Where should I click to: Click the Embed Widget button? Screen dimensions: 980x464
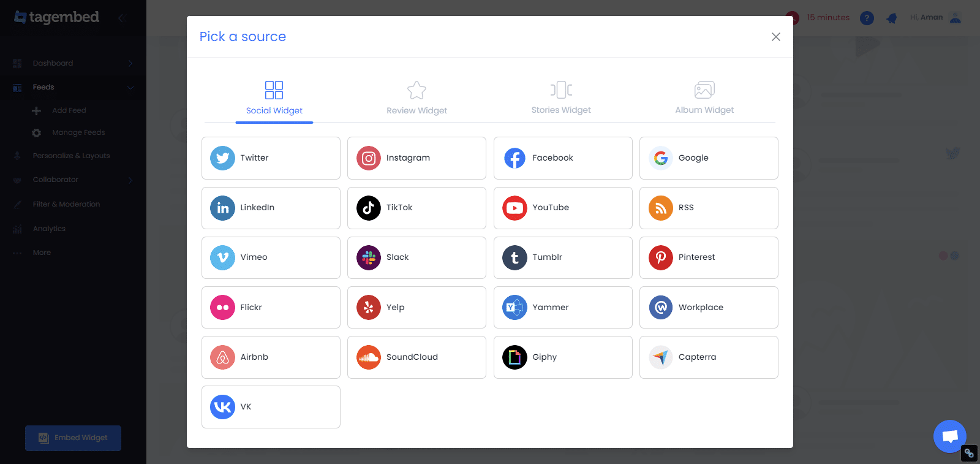[73, 438]
